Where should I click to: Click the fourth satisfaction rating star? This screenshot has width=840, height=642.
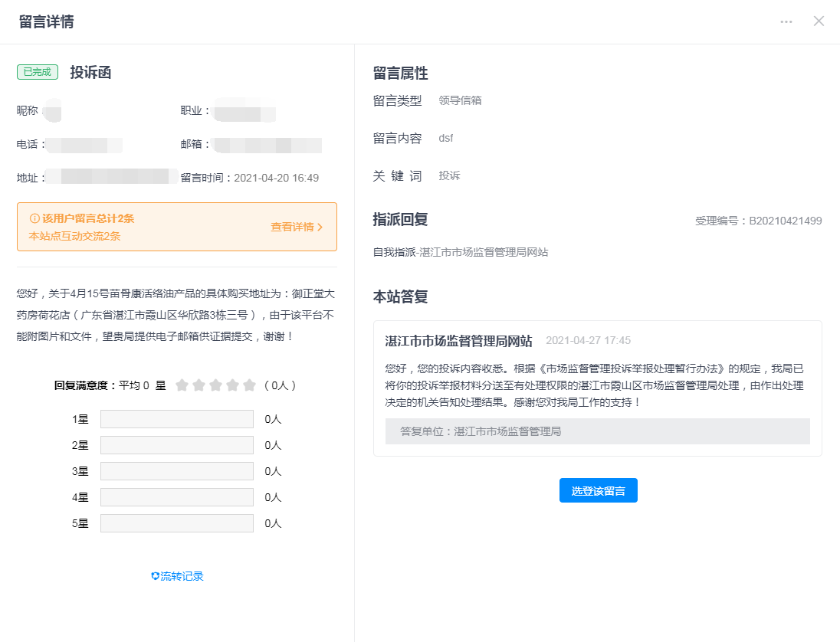coord(232,385)
